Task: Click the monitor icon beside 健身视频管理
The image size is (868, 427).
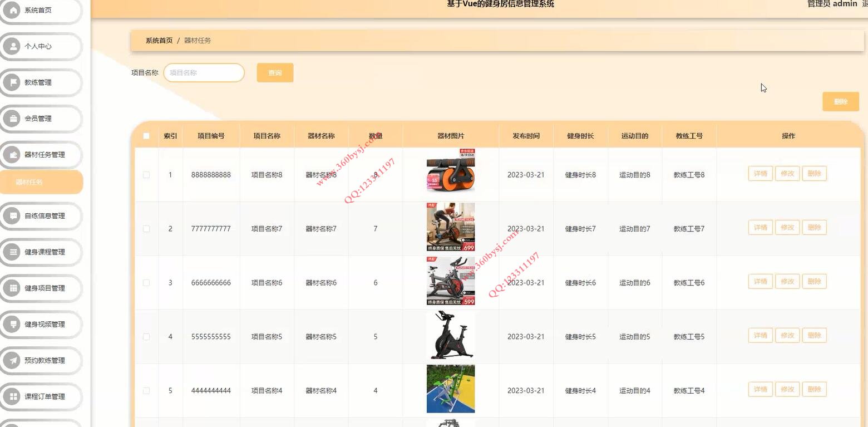Action: pos(12,325)
